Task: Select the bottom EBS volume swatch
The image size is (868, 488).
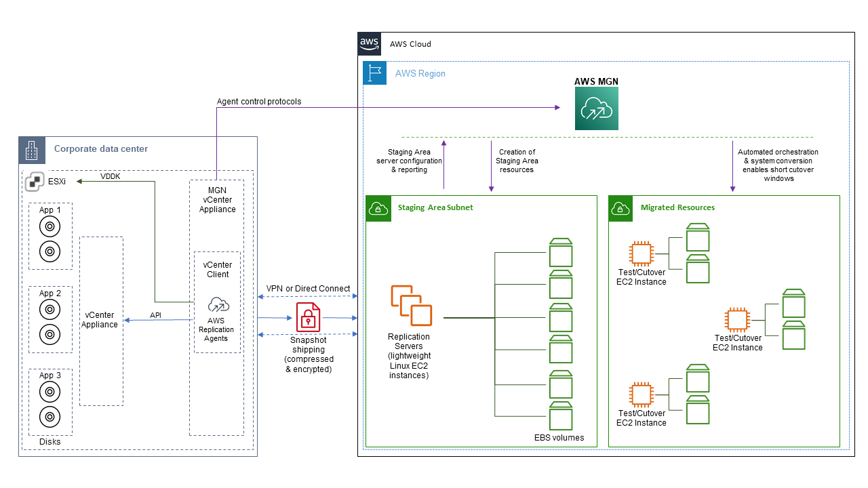Action: pyautogui.click(x=561, y=417)
